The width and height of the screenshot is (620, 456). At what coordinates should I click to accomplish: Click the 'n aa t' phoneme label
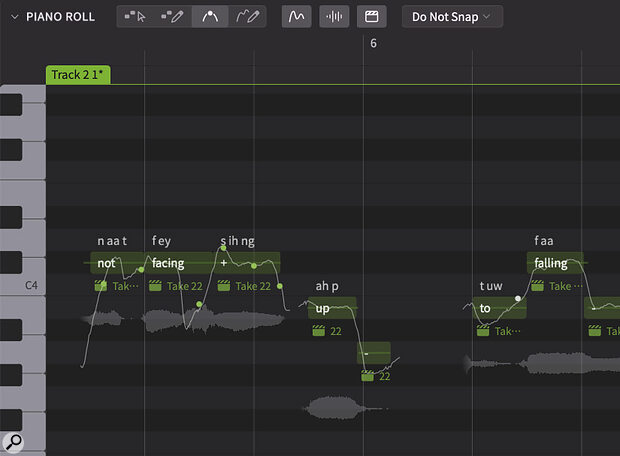[112, 240]
